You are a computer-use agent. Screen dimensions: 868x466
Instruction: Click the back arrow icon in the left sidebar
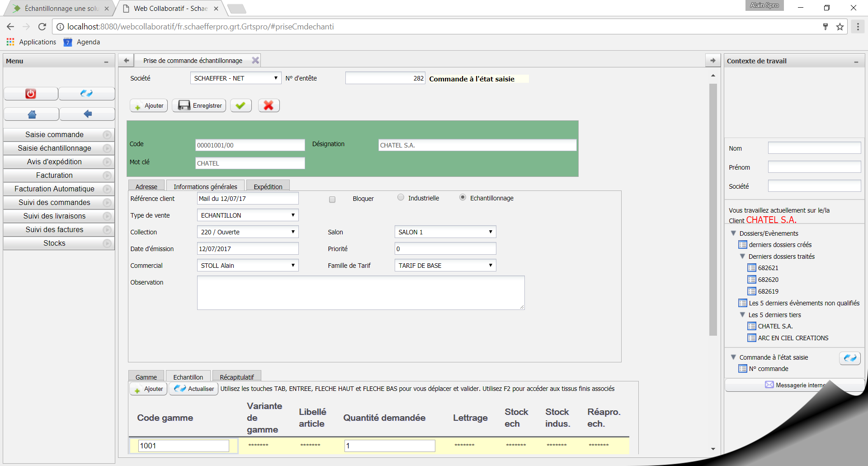click(87, 114)
